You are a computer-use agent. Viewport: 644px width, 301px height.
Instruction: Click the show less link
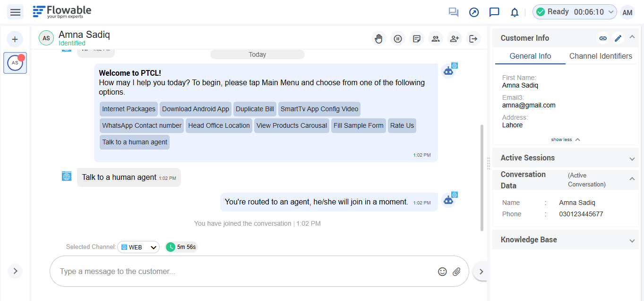click(565, 140)
